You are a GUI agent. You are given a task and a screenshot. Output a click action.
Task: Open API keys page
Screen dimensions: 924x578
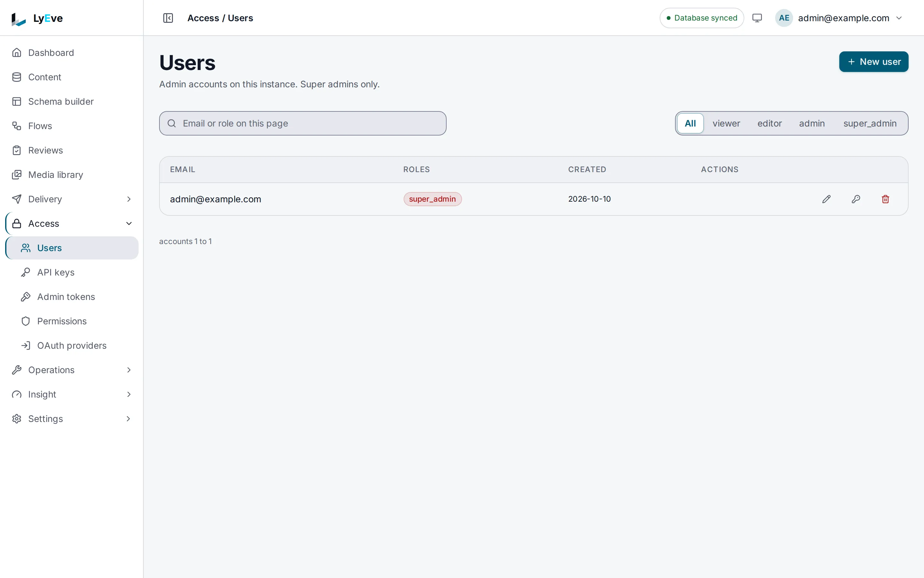pyautogui.click(x=72, y=272)
